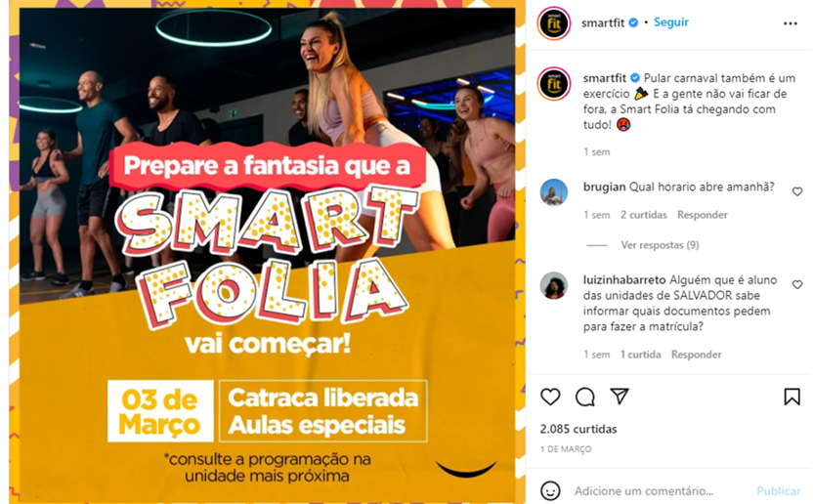Open brugian's profile avatar
This screenshot has height=504, width=813.
554,192
